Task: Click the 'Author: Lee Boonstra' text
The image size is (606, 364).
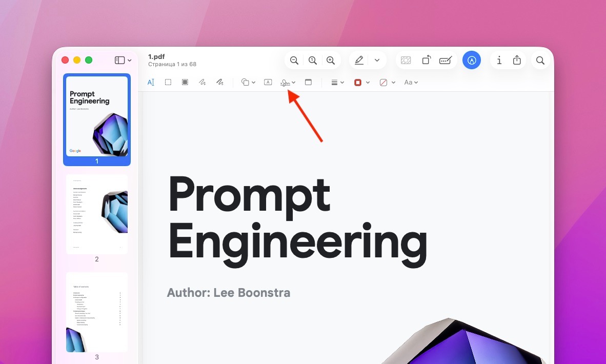Action: [229, 293]
